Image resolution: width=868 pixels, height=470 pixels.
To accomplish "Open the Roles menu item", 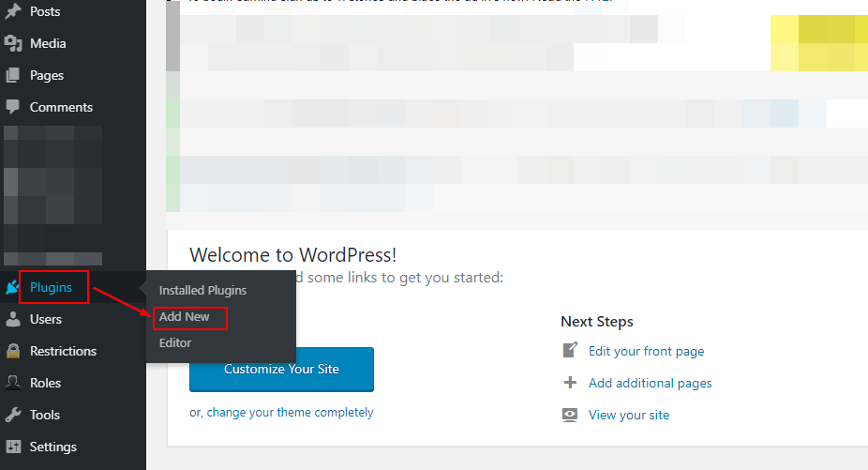I will (x=45, y=383).
